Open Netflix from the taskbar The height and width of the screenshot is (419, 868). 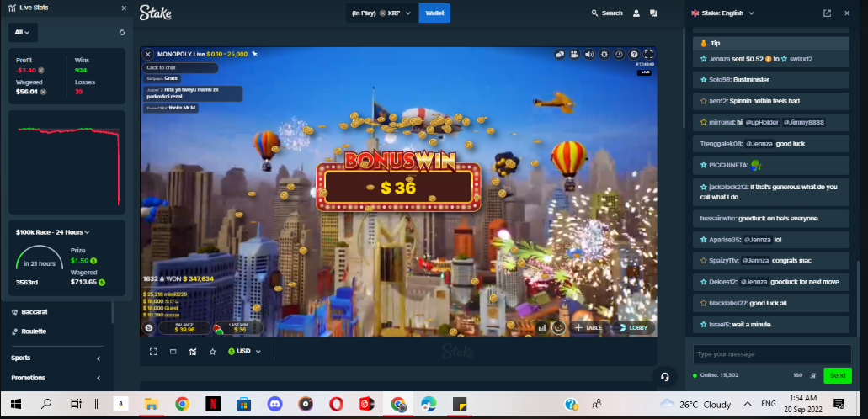point(213,405)
